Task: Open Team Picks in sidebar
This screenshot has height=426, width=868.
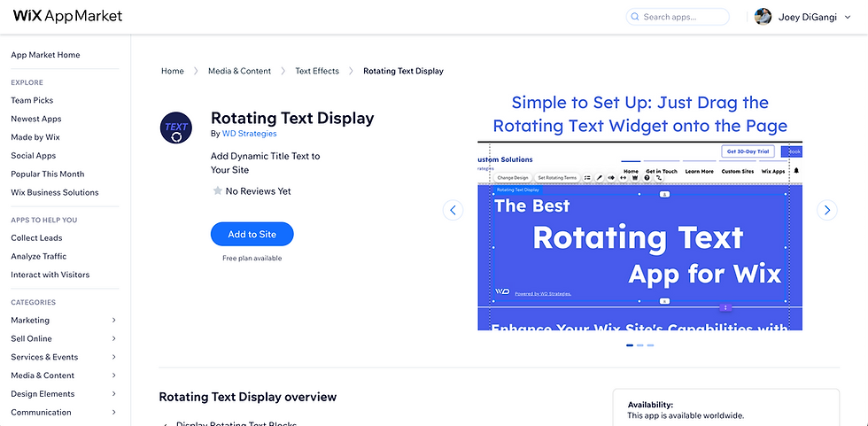Action: pos(32,100)
